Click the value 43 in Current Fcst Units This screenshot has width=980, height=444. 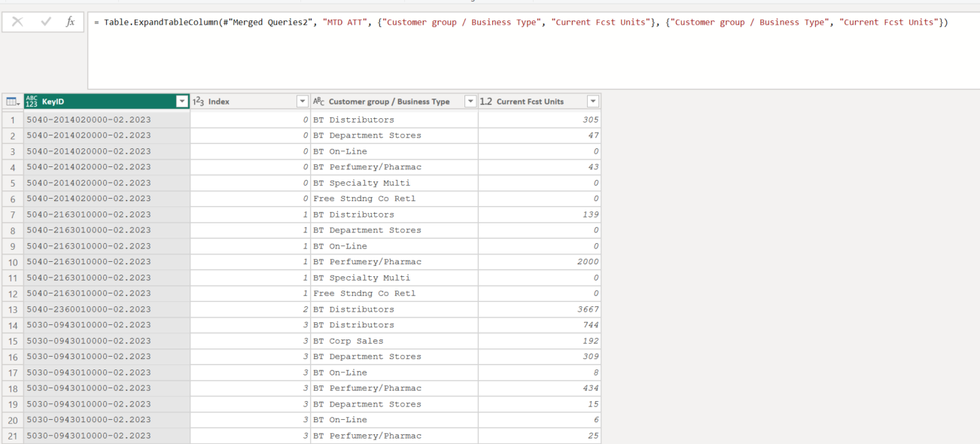click(593, 167)
